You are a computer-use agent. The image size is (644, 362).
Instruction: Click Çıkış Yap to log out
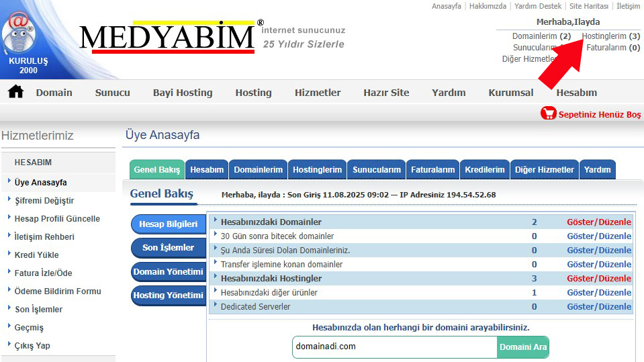pos(32,346)
